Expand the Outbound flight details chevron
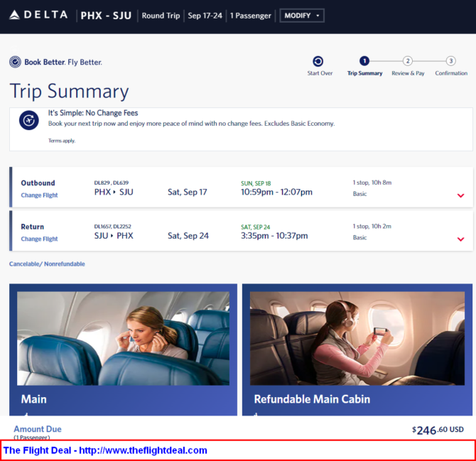Viewport: 476px width, 461px height. click(460, 195)
